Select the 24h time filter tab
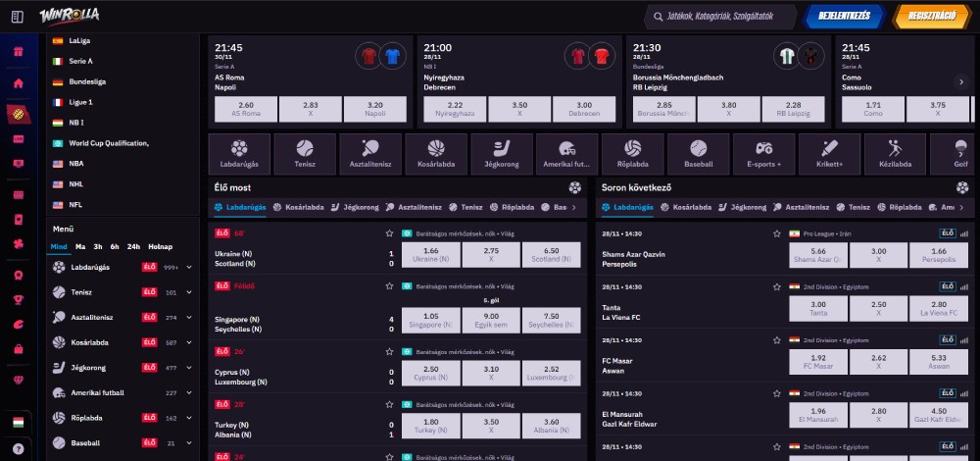This screenshot has width=980, height=461. click(133, 246)
